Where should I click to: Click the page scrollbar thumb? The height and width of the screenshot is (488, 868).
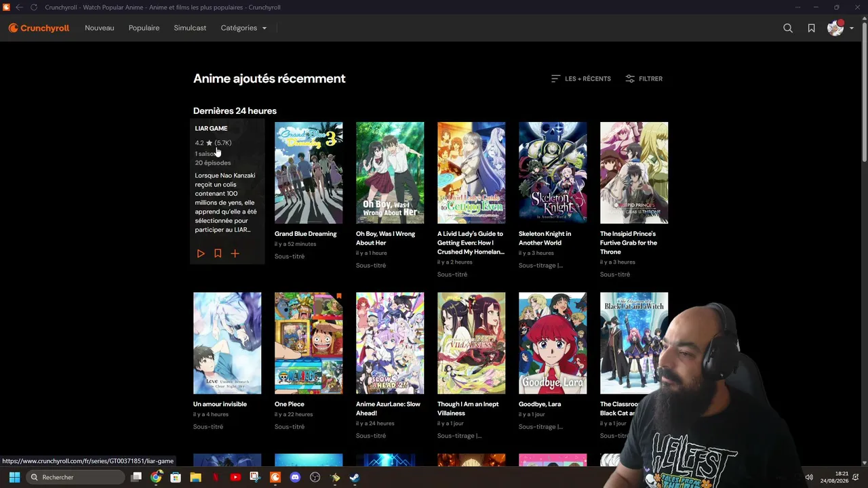pos(864,91)
